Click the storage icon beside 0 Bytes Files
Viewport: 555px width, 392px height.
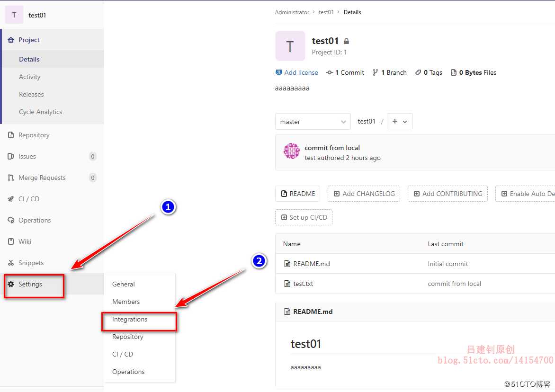453,72
